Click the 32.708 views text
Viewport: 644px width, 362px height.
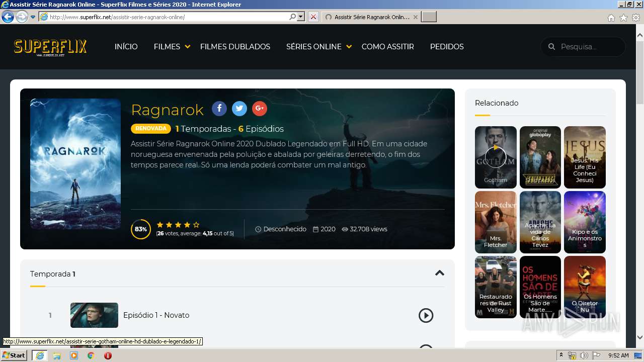coord(368,229)
